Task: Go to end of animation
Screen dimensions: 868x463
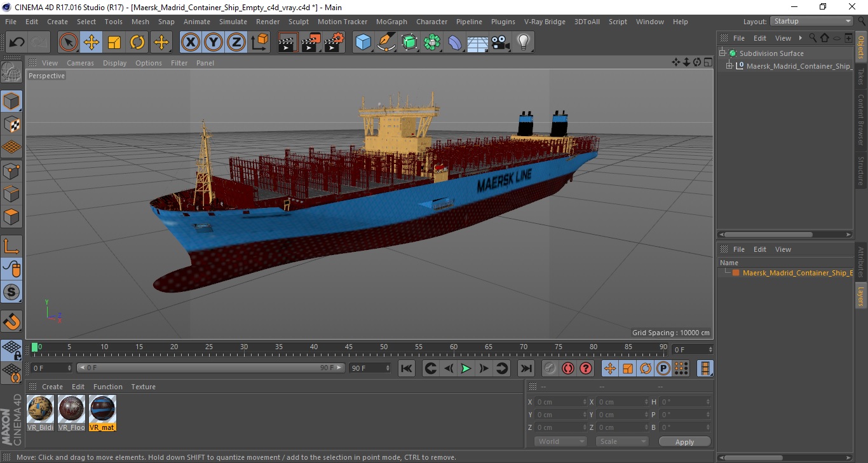Action: 526,368
